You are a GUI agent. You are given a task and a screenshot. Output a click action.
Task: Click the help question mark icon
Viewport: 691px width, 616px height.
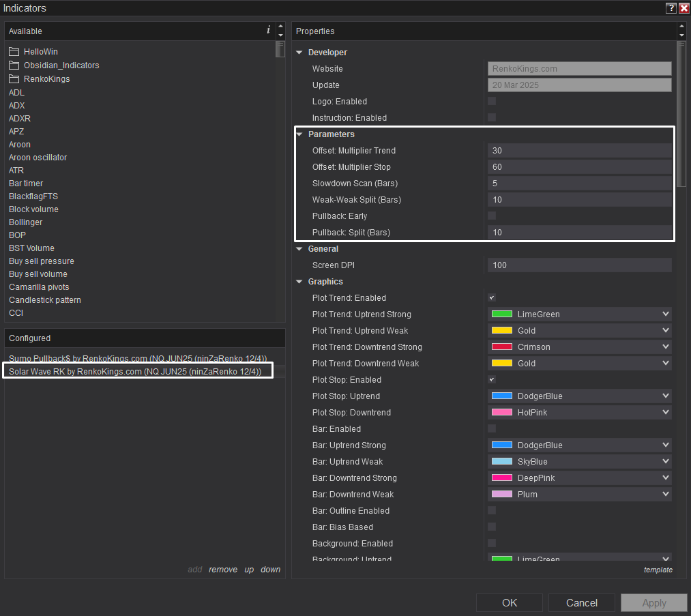click(671, 8)
